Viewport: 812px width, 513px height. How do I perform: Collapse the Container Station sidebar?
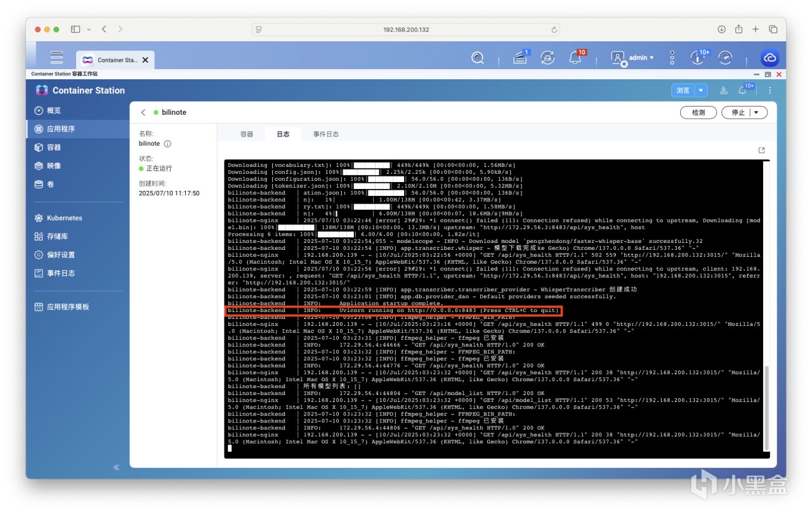(116, 467)
